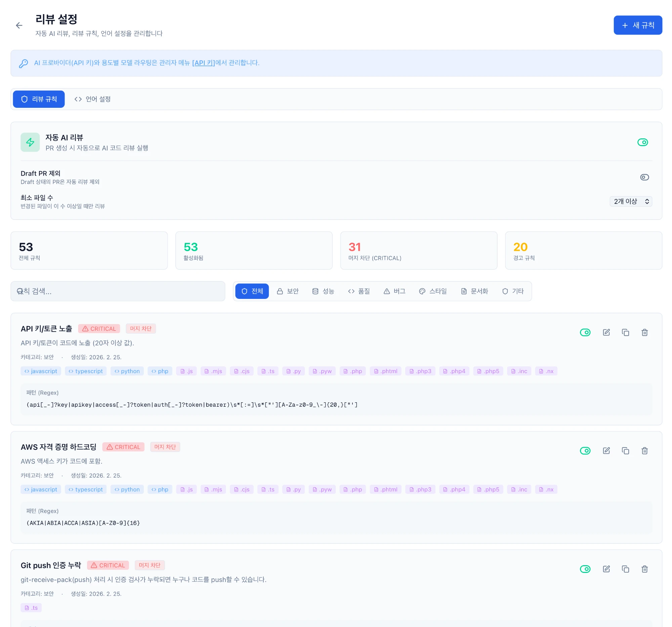Switch to the 언어 설정 tab
672x627 pixels.
[93, 99]
